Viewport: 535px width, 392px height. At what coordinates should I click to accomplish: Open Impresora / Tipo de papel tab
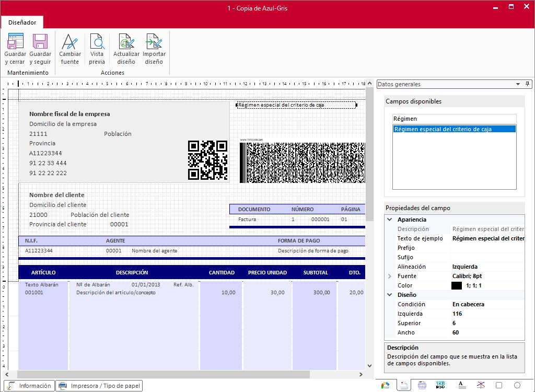(x=99, y=386)
